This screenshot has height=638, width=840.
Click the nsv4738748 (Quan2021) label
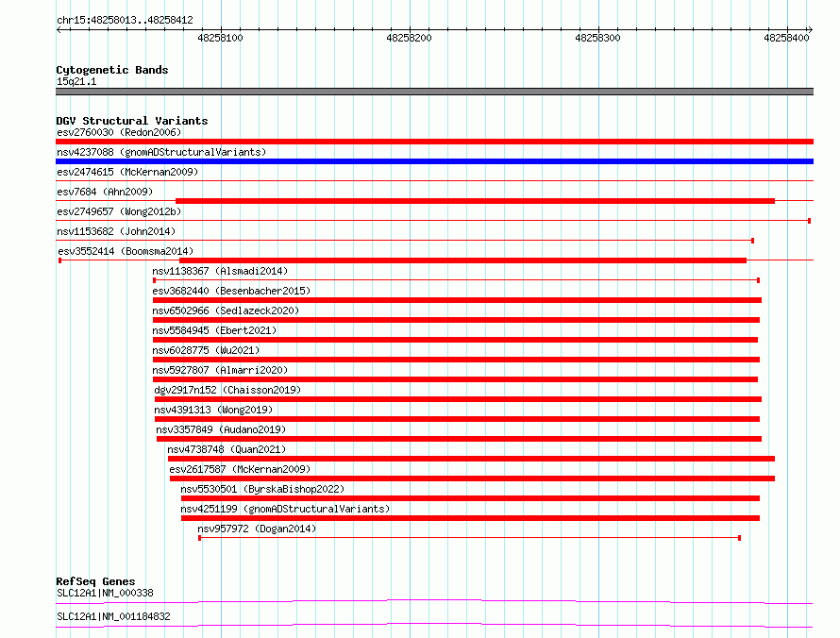[227, 449]
